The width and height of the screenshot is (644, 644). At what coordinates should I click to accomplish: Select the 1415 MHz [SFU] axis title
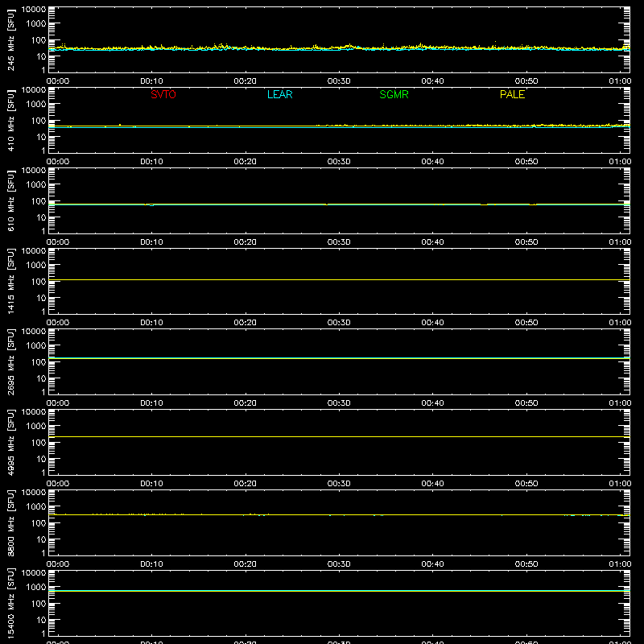click(10, 281)
